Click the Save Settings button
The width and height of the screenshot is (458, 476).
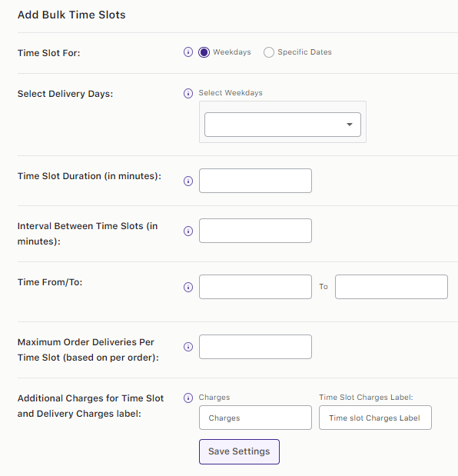(239, 451)
